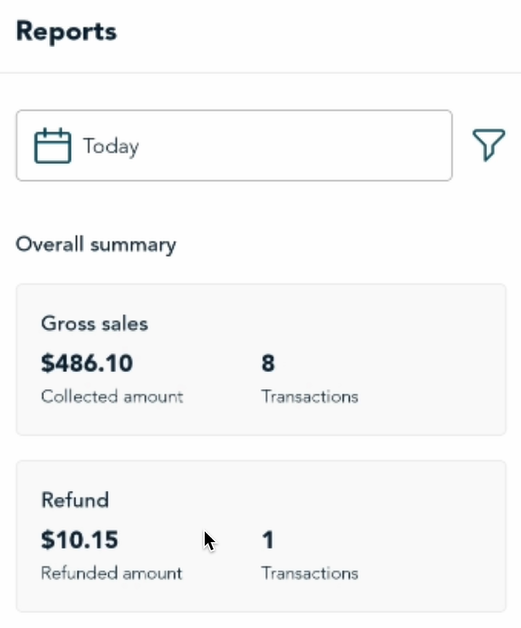Click the Reports page heading
Screen dimensions: 521x628
click(x=66, y=32)
